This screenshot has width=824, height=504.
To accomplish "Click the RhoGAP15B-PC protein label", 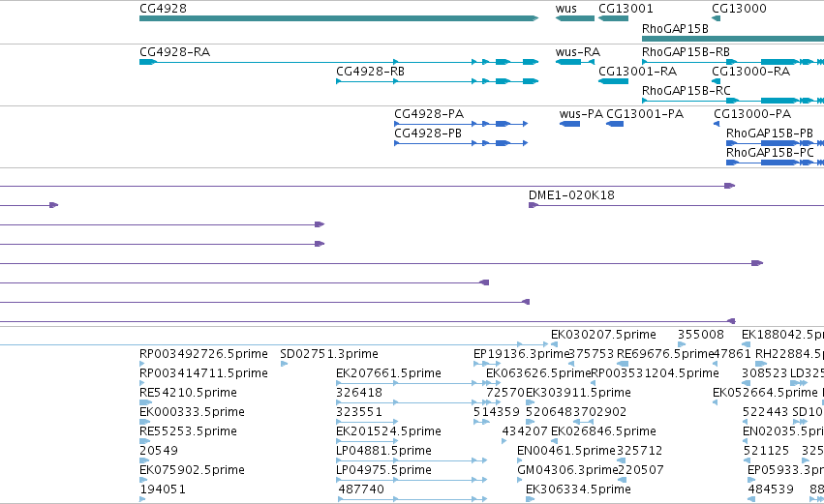I will [770, 153].
